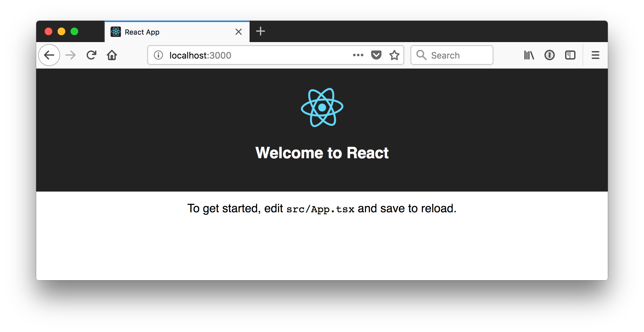Open the password manager extension icon
The width and height of the screenshot is (644, 332).
click(x=549, y=55)
